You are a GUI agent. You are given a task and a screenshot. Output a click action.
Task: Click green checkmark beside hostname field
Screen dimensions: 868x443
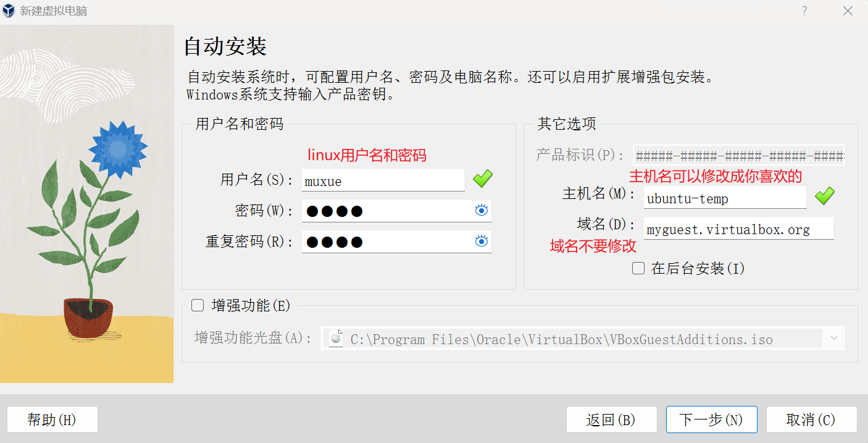[x=825, y=196]
